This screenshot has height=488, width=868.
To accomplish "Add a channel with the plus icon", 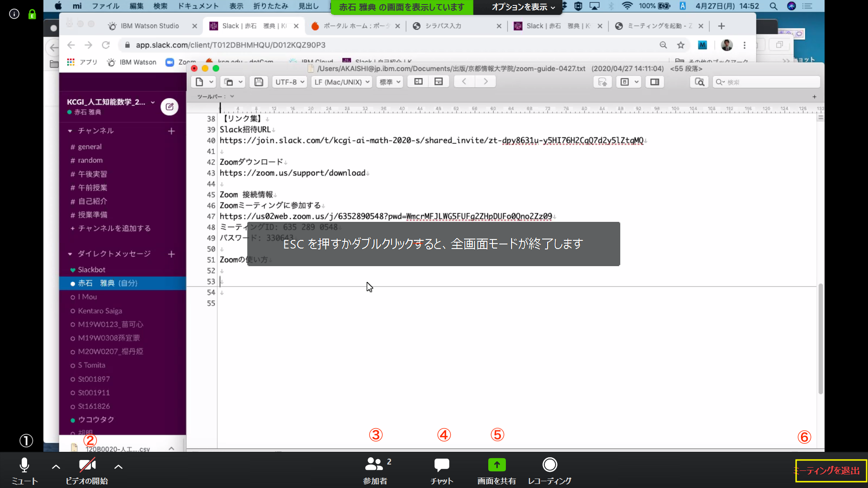I will click(x=171, y=131).
